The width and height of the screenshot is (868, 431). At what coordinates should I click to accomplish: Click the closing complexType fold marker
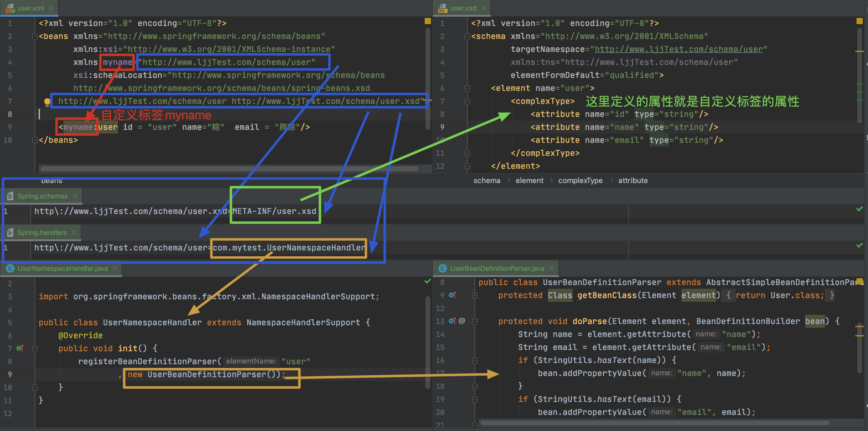[467, 153]
